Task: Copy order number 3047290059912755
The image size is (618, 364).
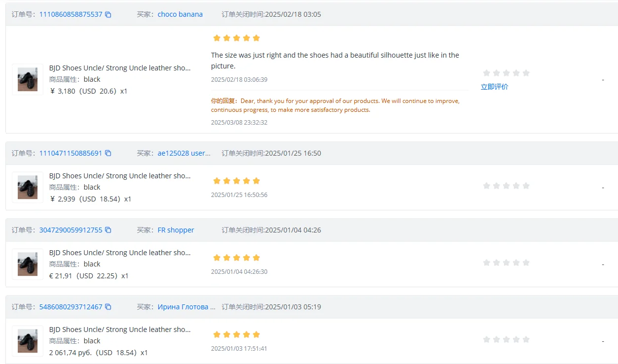Action: (108, 230)
